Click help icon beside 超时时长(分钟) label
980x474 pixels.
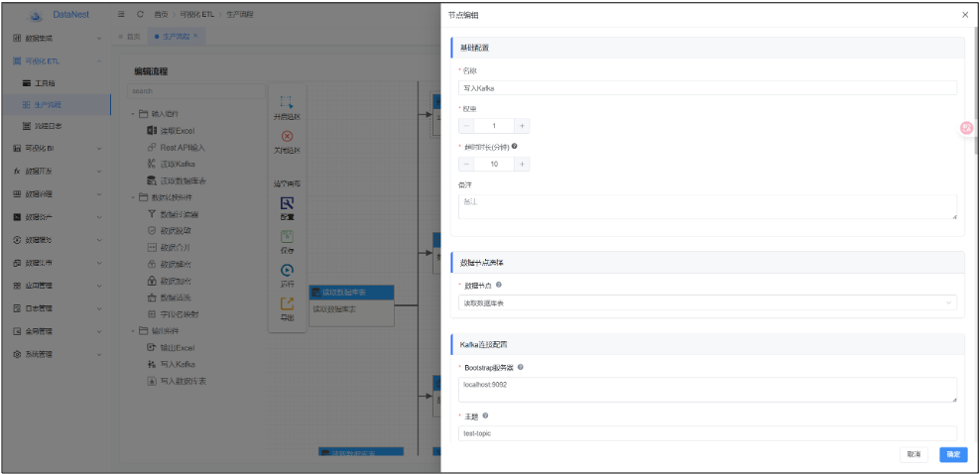pyautogui.click(x=514, y=146)
